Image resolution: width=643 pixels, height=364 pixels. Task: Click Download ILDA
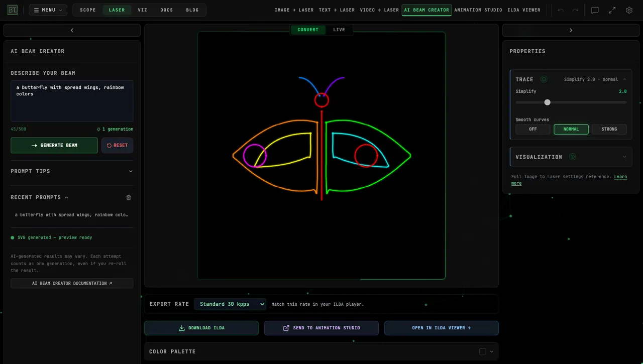click(x=201, y=328)
